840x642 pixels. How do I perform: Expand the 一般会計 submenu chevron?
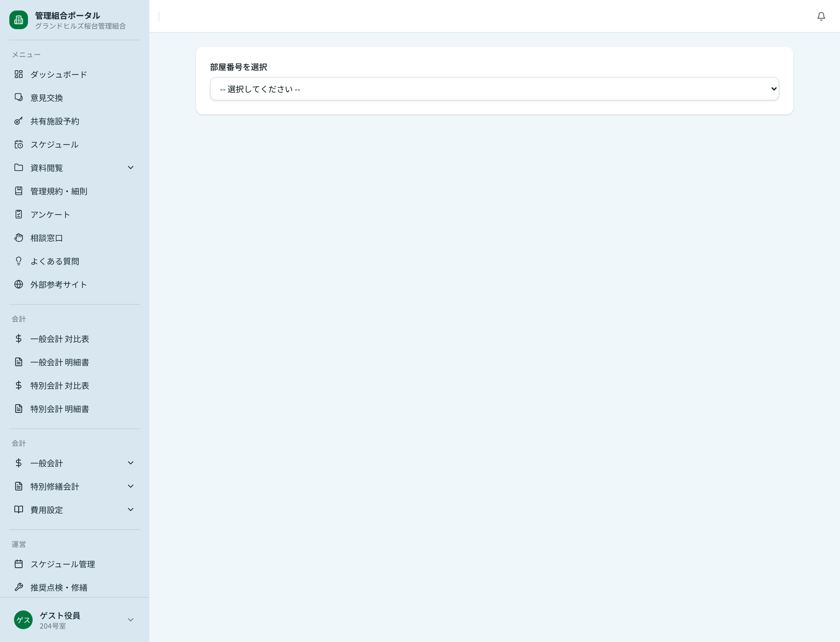131,463
